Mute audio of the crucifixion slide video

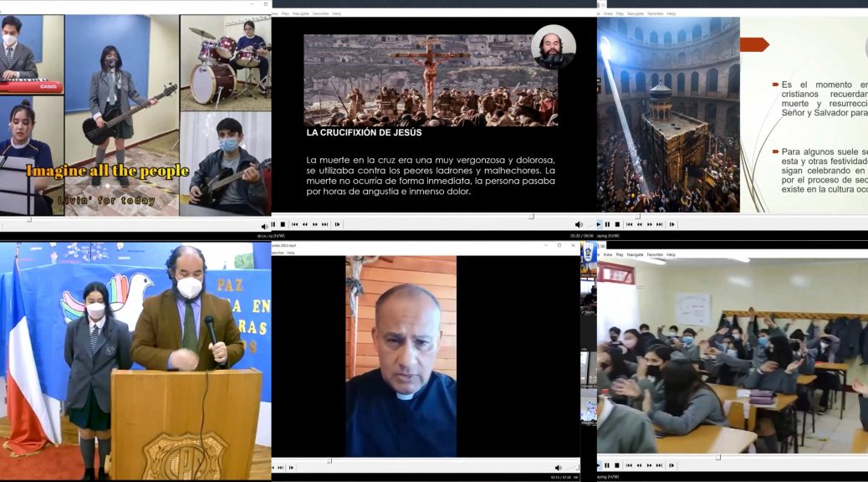point(579,224)
